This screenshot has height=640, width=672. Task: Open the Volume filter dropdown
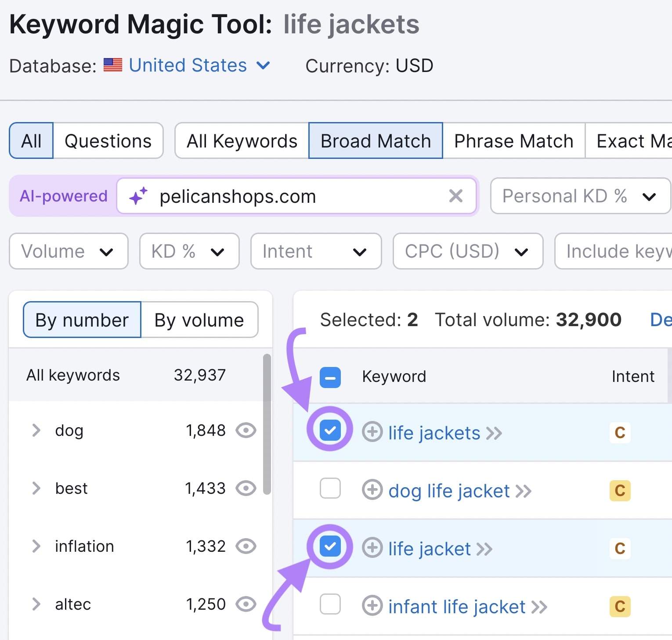pos(69,251)
